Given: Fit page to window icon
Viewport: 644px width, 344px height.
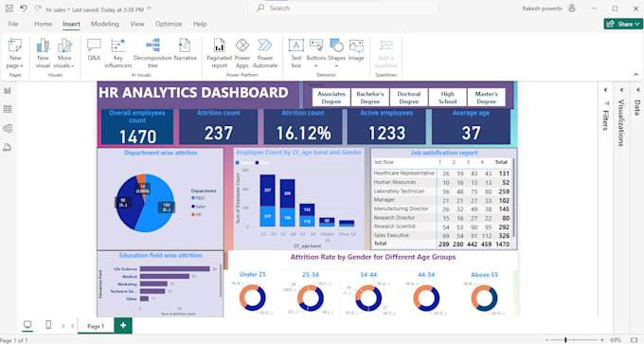Looking at the screenshot, I should pyautogui.click(x=635, y=340).
